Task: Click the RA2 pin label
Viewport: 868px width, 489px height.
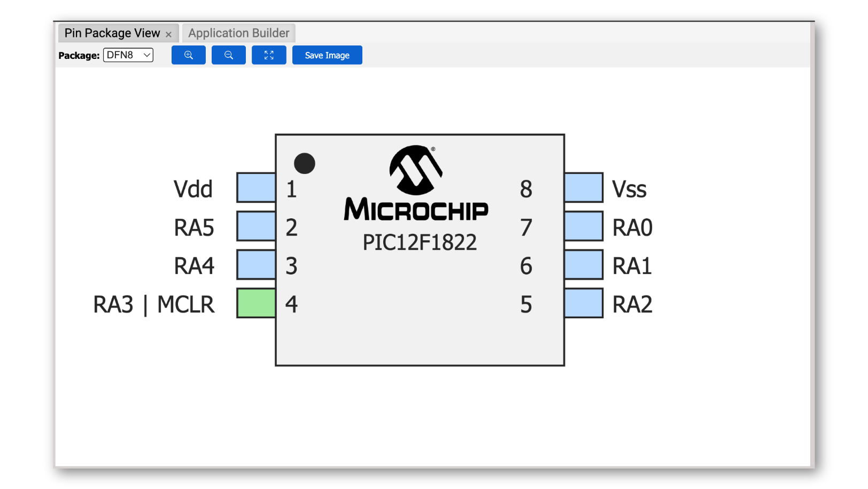Action: pos(632,304)
